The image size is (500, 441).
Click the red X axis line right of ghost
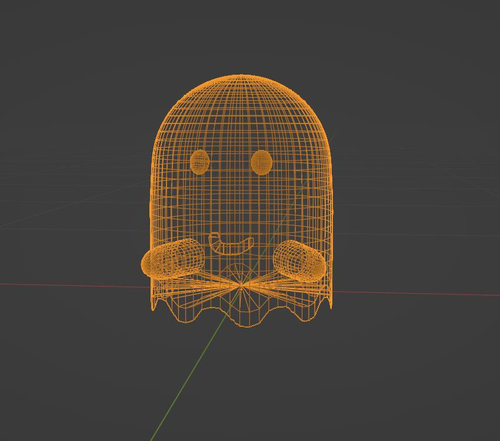(x=417, y=294)
